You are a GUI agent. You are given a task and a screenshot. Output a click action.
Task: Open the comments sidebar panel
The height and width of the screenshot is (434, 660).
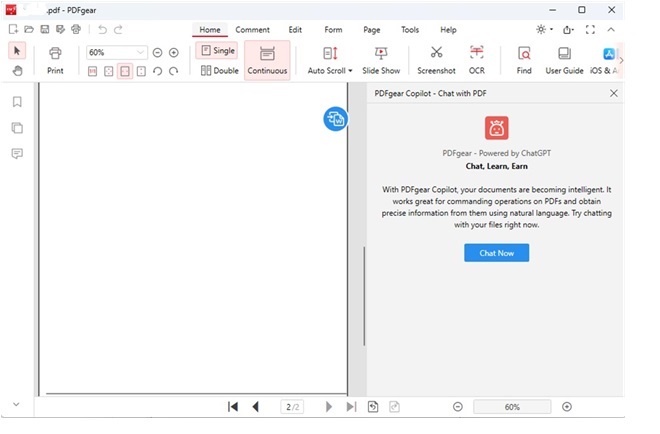[17, 153]
